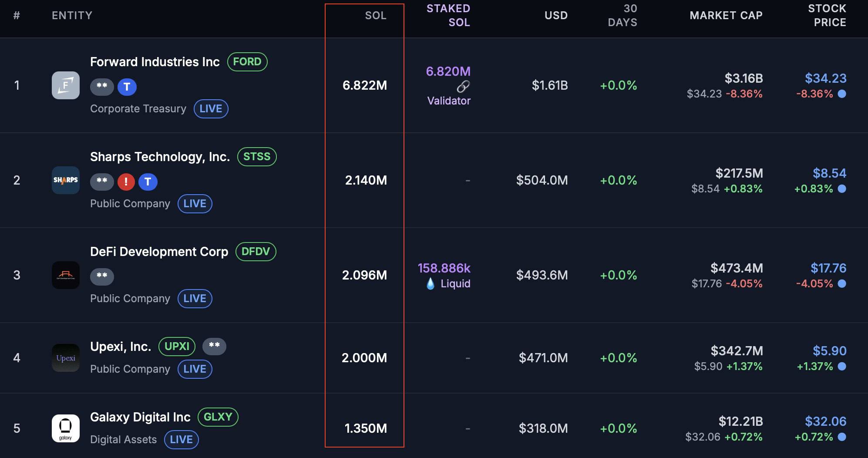The height and width of the screenshot is (458, 868).
Task: Click the ** badge under Sharps Technology
Action: click(102, 182)
